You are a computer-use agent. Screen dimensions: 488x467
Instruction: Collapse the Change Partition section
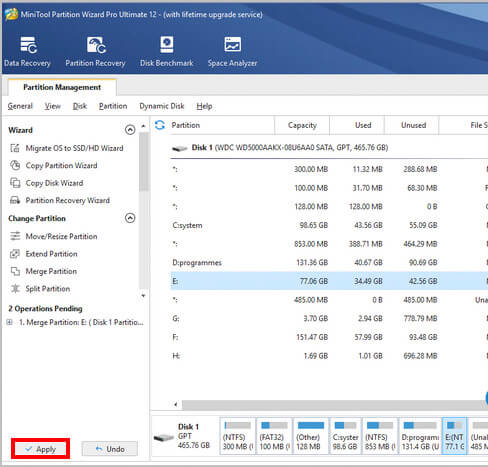[x=130, y=218]
